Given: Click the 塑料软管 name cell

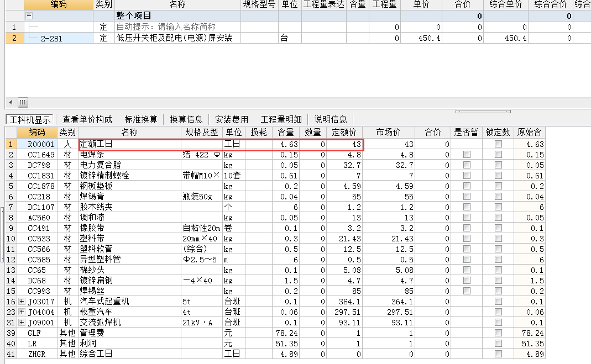Looking at the screenshot, I should click(x=130, y=249).
